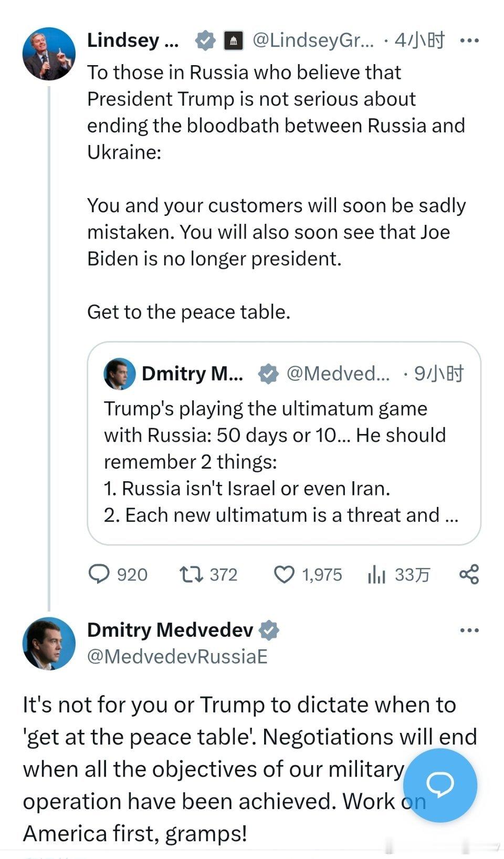504x859 pixels.
Task: Tap the verified badge in the quoted tweet
Action: [268, 374]
